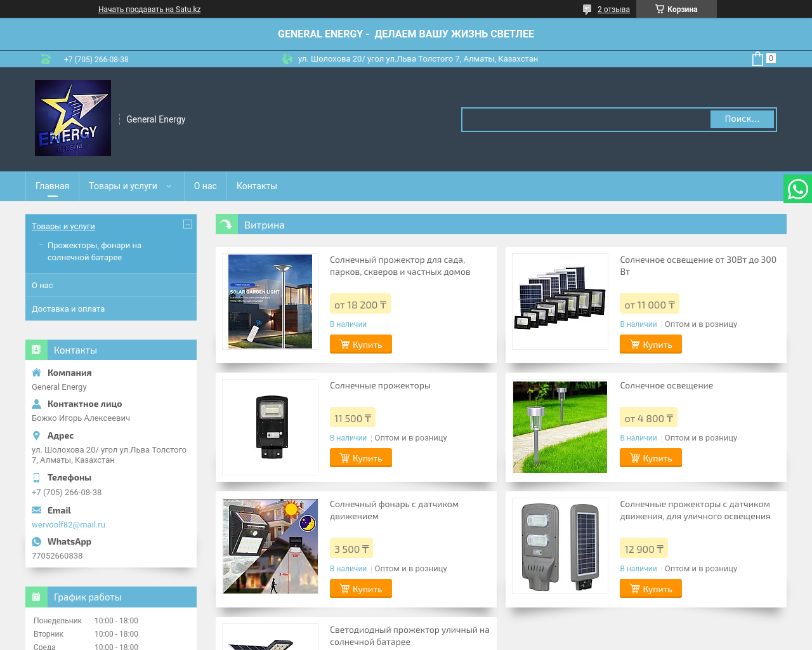Click the Товары и услуги sidebar link
Screen dimensions: 812x650
[x=63, y=226]
